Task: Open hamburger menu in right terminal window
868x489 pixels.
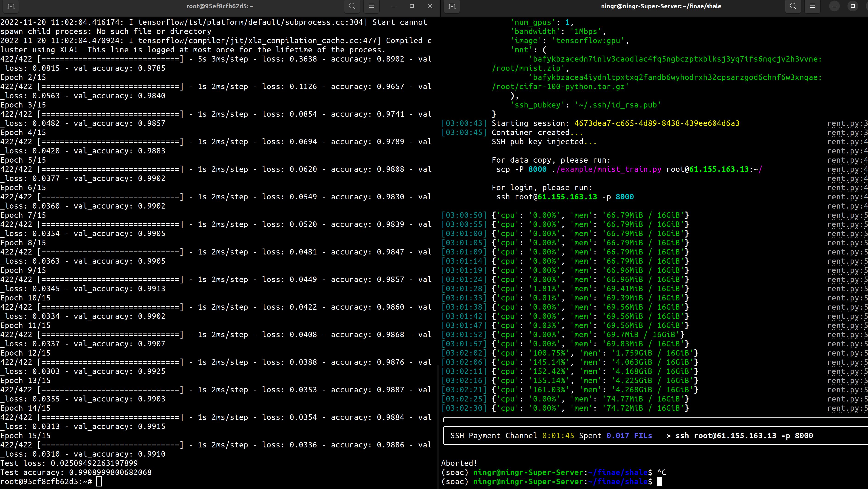Action: point(812,6)
